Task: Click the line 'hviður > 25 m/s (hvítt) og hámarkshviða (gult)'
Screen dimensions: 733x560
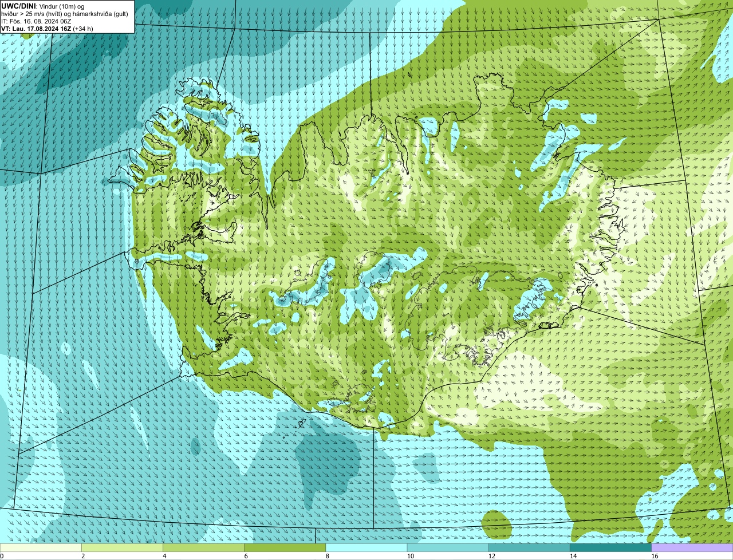Action: click(65, 14)
